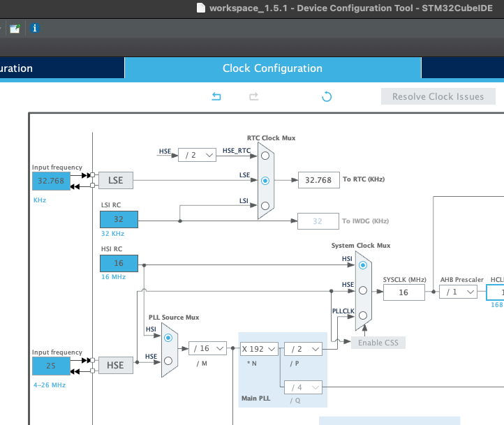This screenshot has width=504, height=425.
Task: Click the blue information icon in toolbar
Action: tap(35, 29)
